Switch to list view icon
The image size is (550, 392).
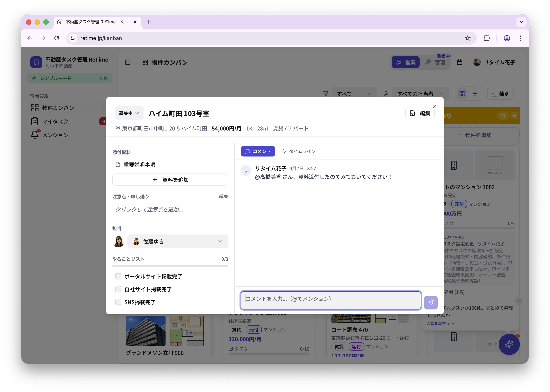point(474,94)
